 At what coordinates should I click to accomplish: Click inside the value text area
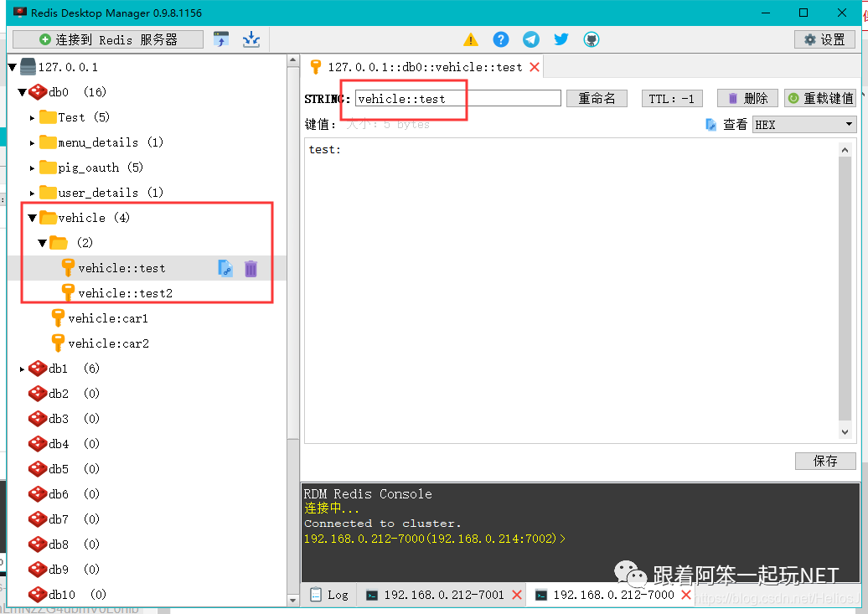tap(571, 291)
